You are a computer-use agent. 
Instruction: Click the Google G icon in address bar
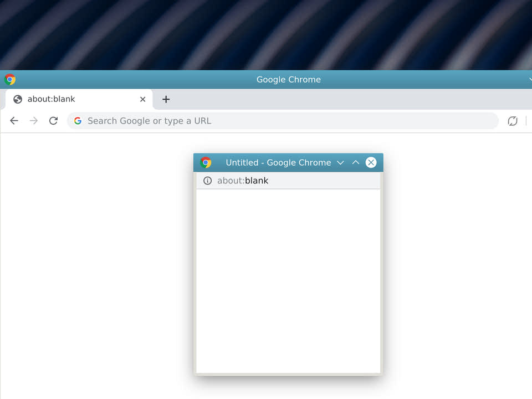(x=78, y=121)
